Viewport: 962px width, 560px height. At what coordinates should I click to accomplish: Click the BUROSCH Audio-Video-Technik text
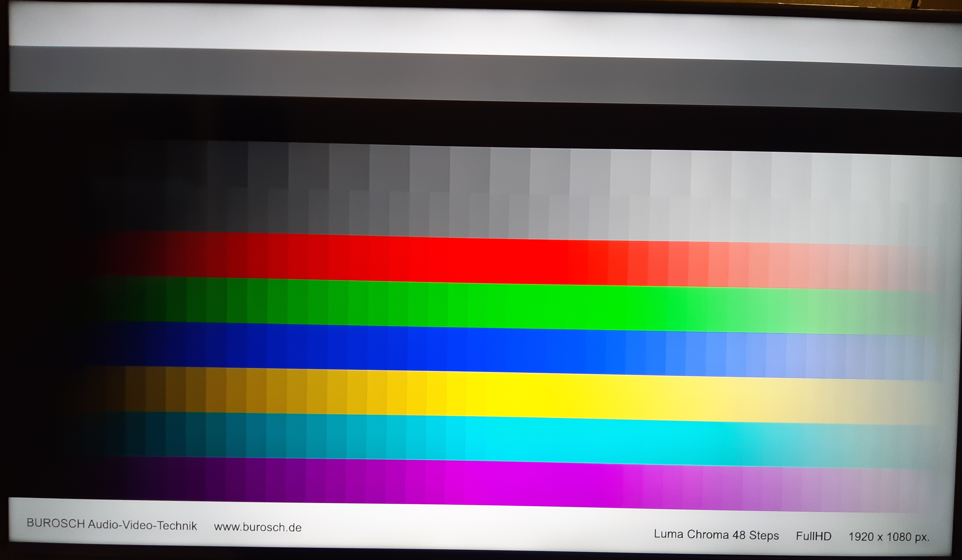[112, 525]
